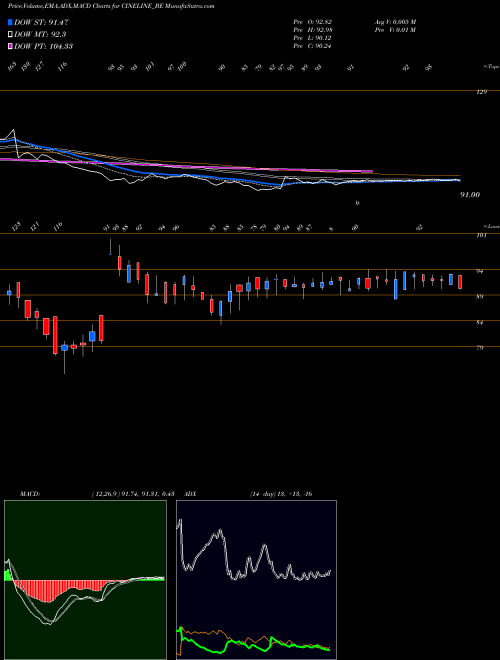This screenshot has height=660, width=500.
Task: Click the 79 price level label
Action: (x=479, y=348)
